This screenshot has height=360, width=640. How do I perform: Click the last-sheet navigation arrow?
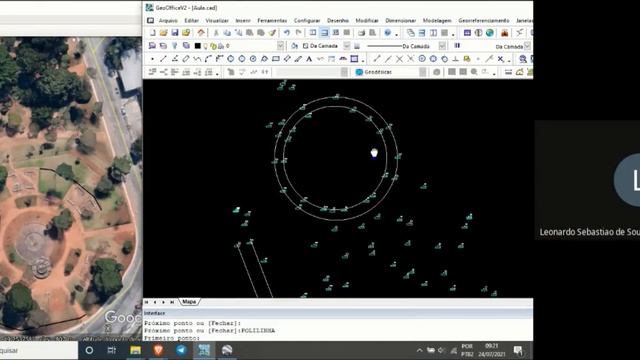point(172,302)
